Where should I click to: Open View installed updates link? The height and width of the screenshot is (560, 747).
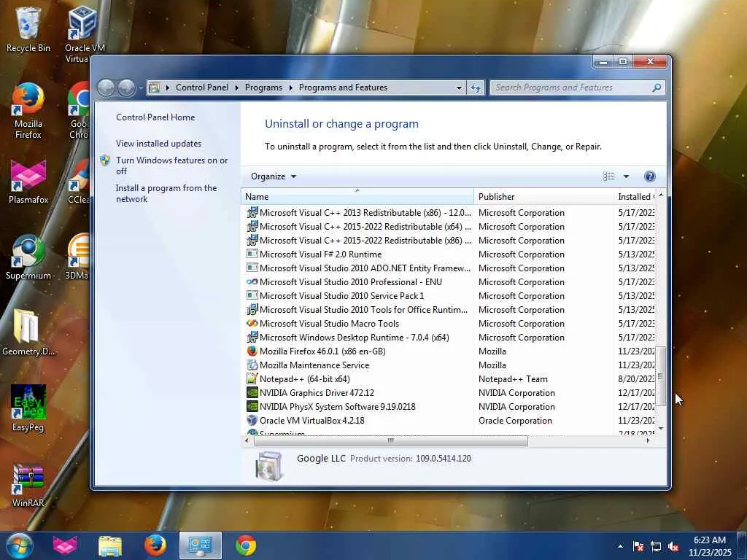[158, 144]
